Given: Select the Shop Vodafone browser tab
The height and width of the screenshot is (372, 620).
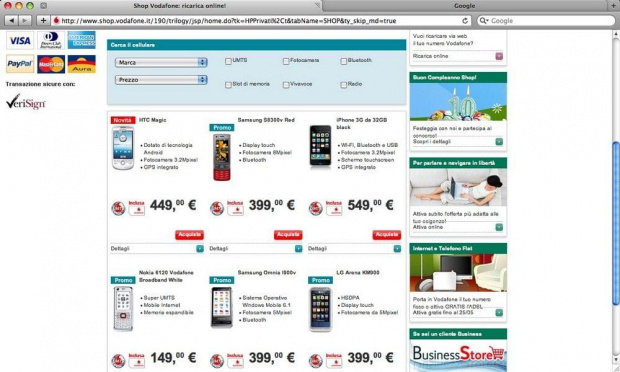Looking at the screenshot, I should point(180,6).
